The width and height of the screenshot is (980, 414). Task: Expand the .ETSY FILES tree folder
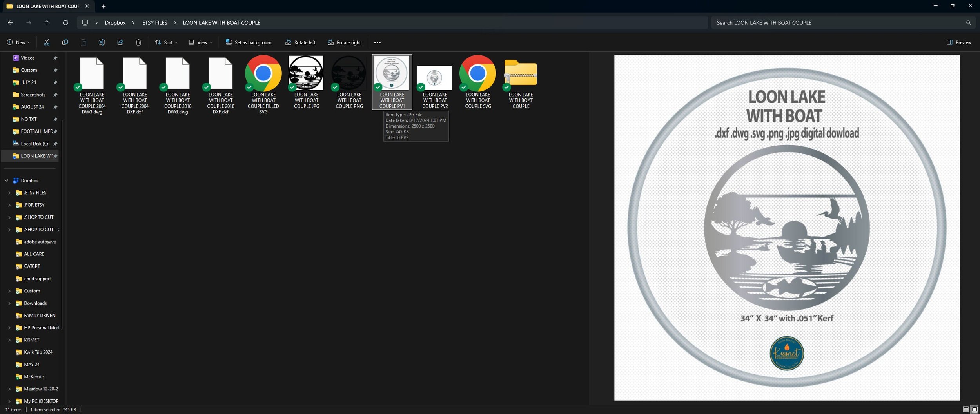point(9,193)
